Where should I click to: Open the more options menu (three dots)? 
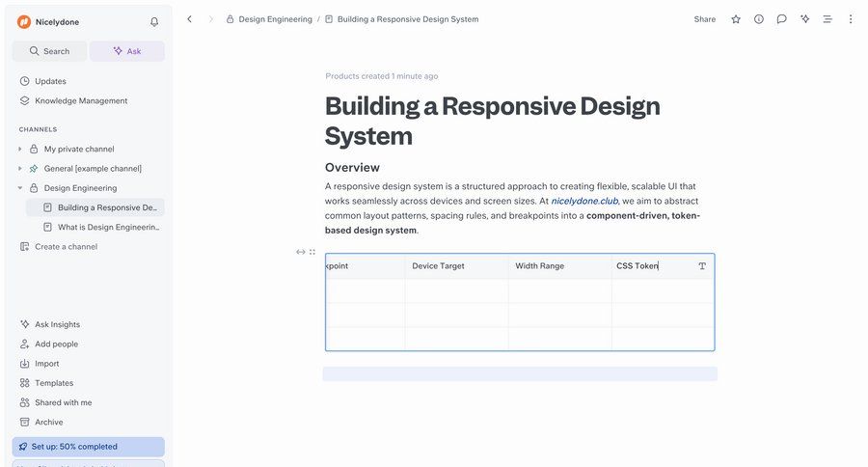coord(850,19)
